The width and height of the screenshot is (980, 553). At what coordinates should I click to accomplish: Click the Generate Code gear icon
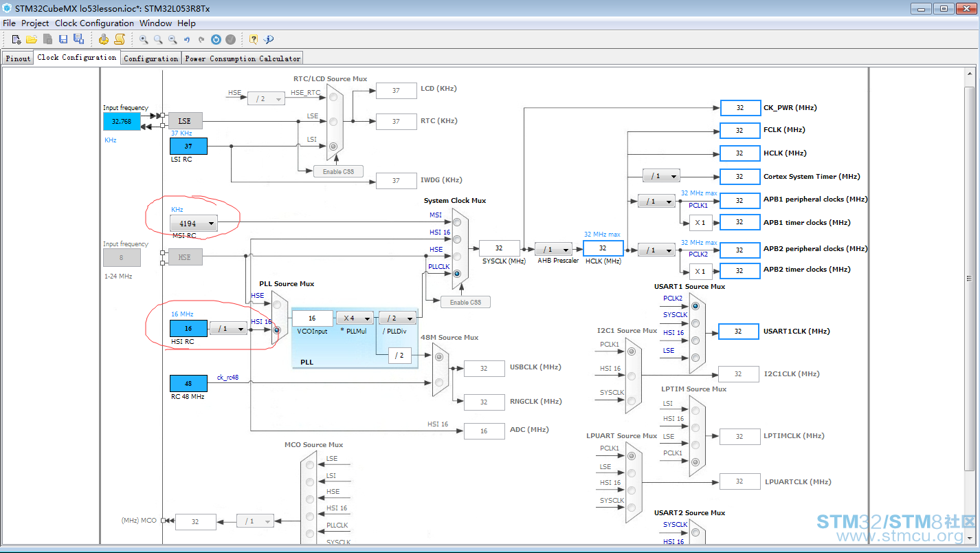click(x=104, y=39)
